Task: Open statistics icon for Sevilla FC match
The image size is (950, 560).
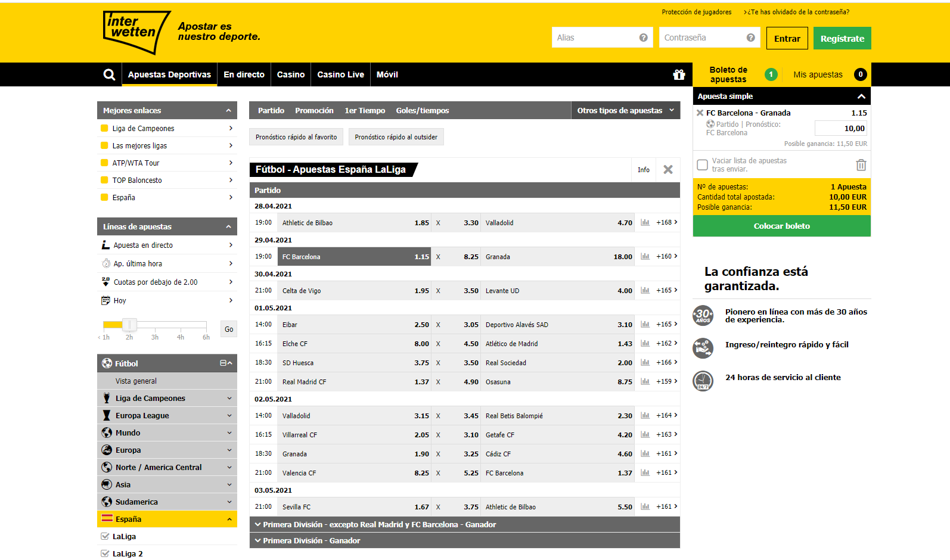Action: pyautogui.click(x=645, y=507)
